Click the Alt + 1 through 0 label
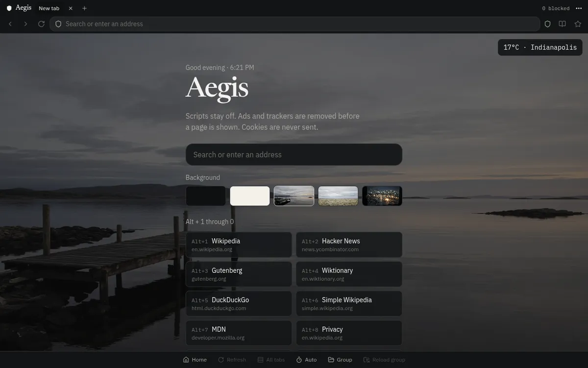Screen dimensions: 588x368 point(210,222)
